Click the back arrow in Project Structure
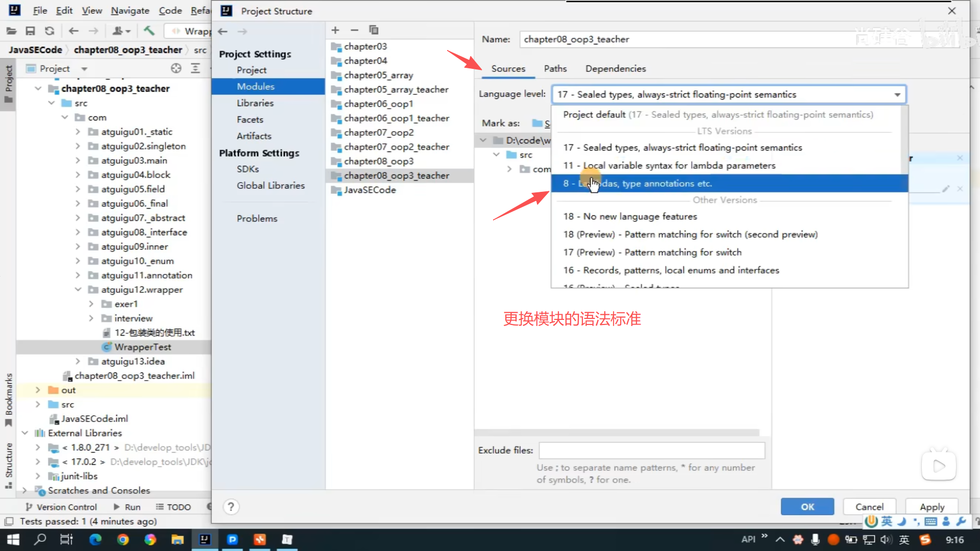Screen dimensions: 980x551 [x=223, y=31]
